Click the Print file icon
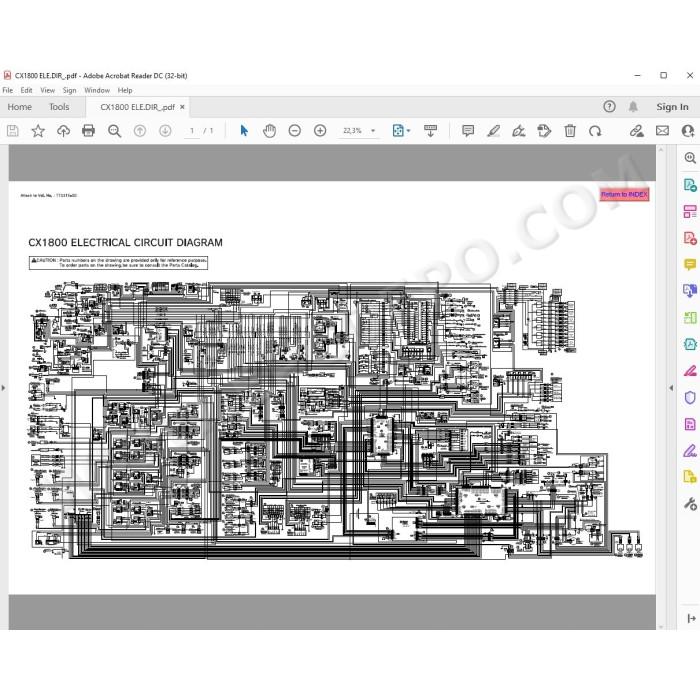 click(88, 131)
